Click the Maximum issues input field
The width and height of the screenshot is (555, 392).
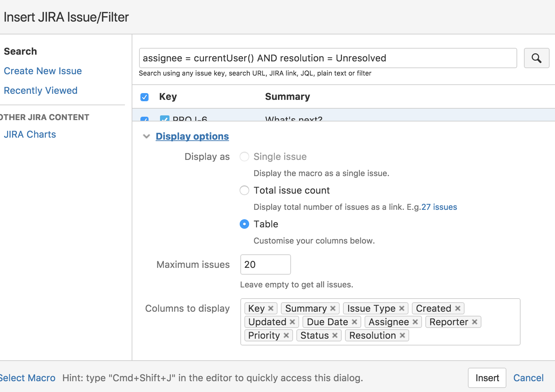click(x=265, y=264)
